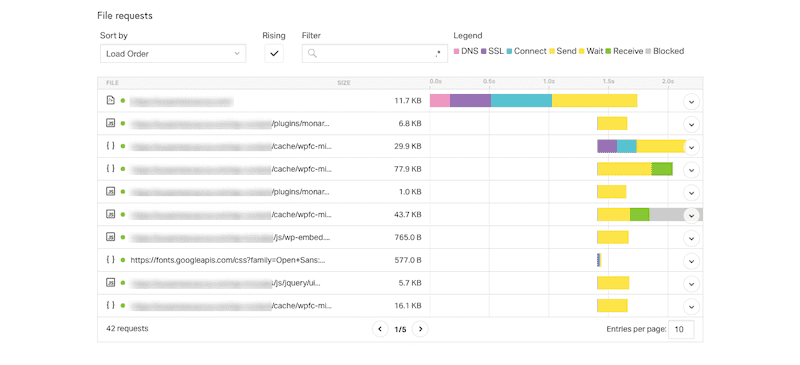800x365 pixels.
Task: Click the magnifier icon in the Filter box
Action: [312, 54]
